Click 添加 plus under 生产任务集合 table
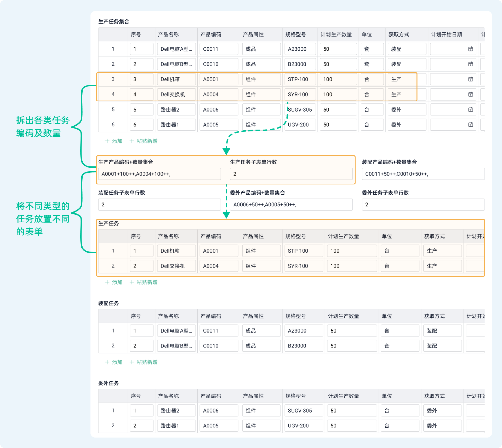 click(113, 141)
